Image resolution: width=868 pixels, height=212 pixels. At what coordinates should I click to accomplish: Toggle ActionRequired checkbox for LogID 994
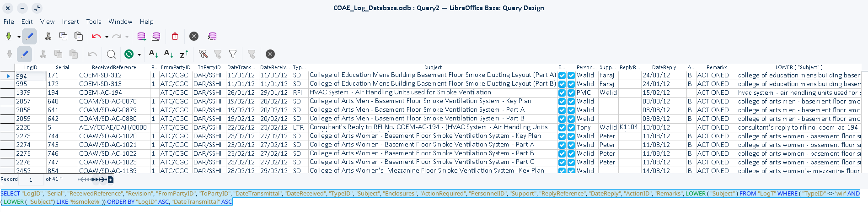(x=571, y=76)
